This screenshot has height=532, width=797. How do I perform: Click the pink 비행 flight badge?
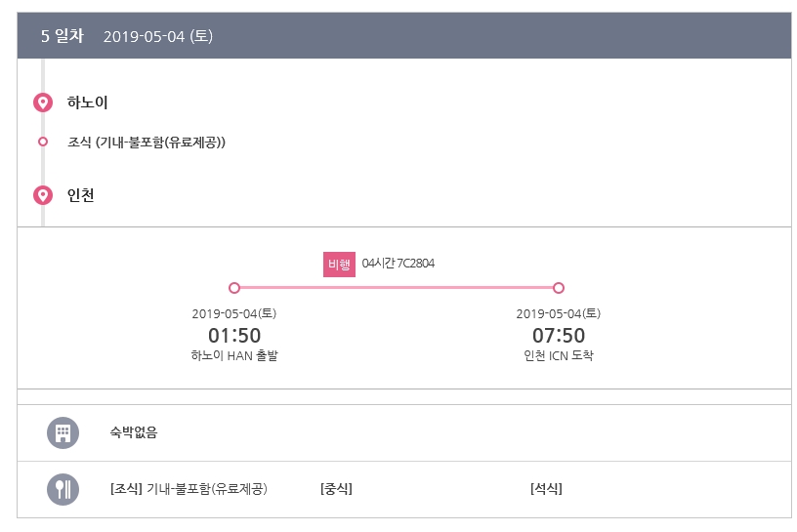[x=339, y=265]
